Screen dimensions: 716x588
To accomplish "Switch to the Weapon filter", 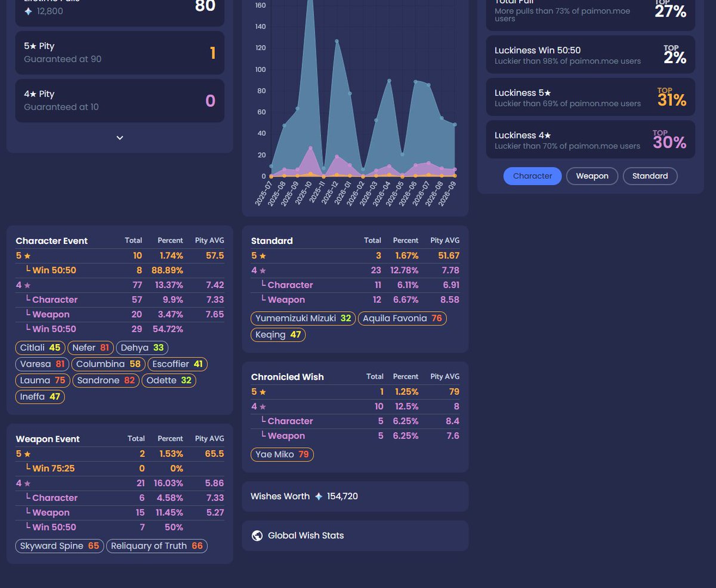I will (592, 176).
